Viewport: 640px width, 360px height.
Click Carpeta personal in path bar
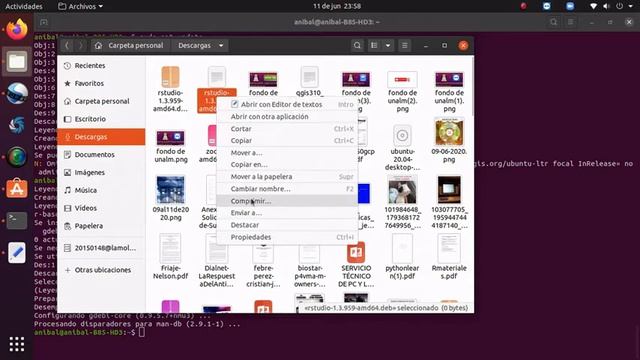(129, 45)
